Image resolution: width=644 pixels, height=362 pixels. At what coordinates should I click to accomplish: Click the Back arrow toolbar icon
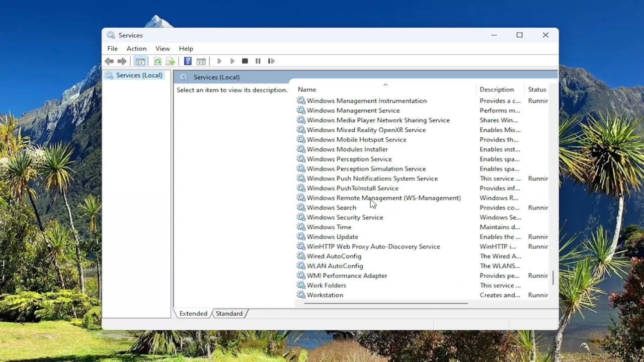point(109,61)
